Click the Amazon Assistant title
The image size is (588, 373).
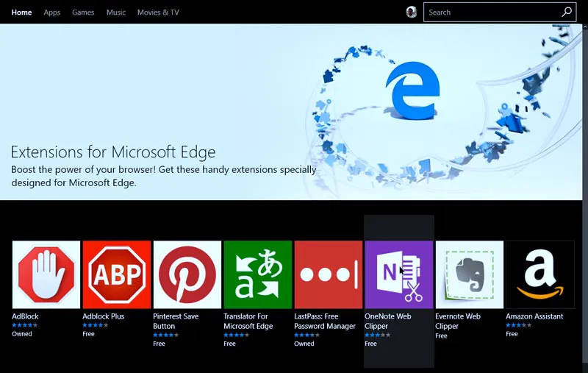click(x=534, y=316)
